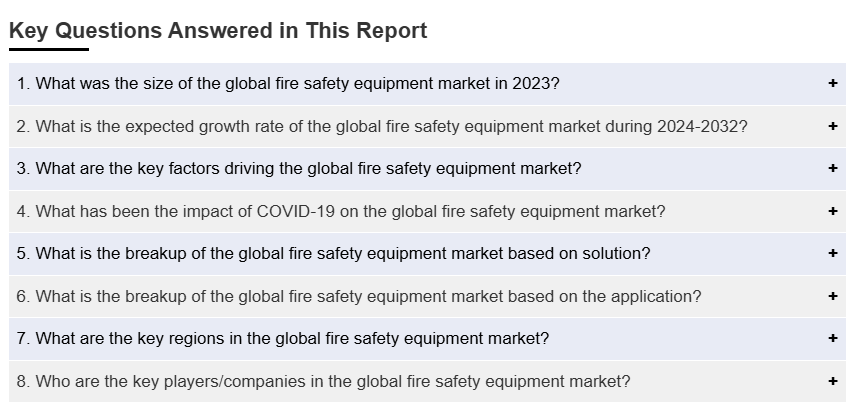Expand the 2023 market size question text

coord(288,84)
